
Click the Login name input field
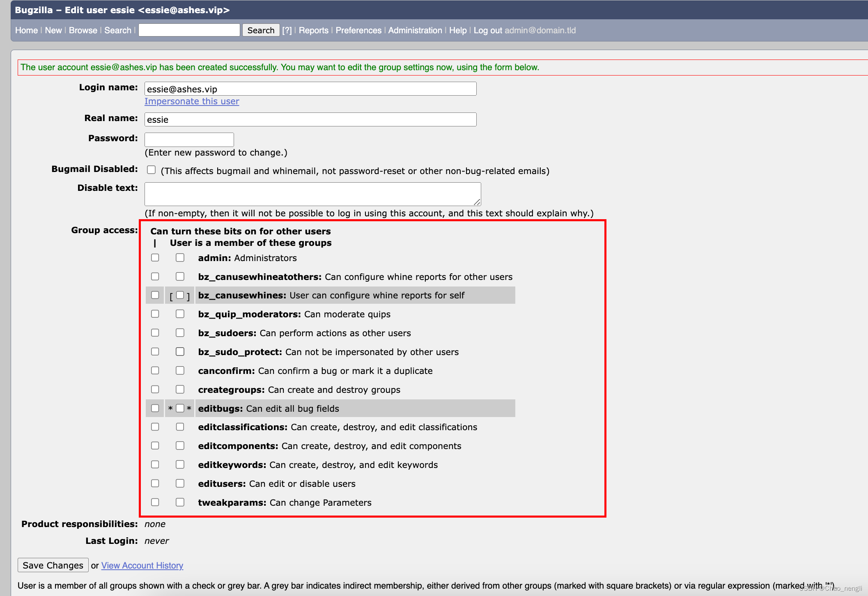pos(310,89)
